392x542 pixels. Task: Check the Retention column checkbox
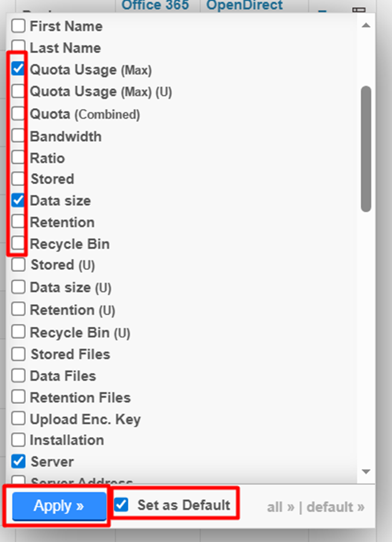(x=19, y=222)
